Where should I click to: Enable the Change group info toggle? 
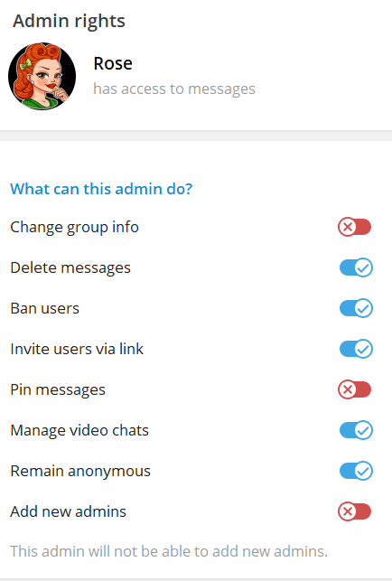[355, 227]
